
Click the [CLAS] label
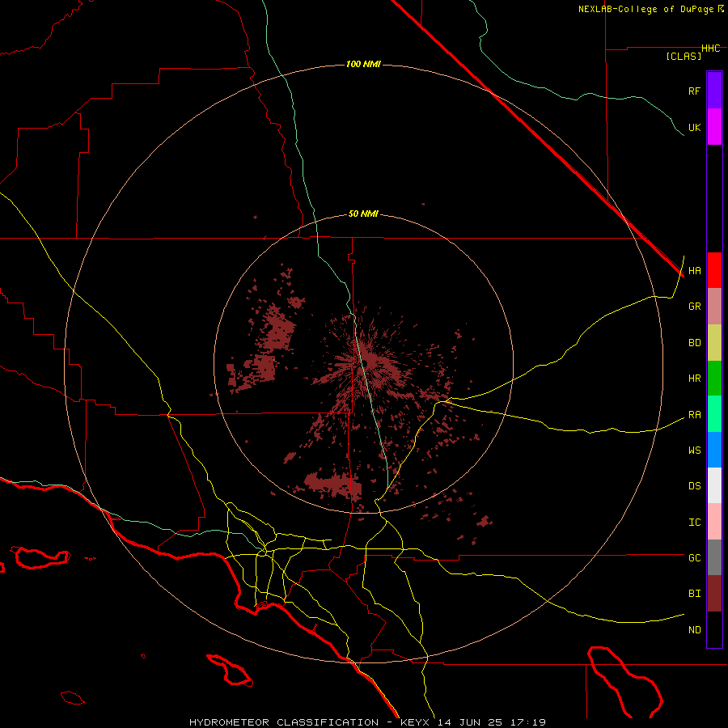pyautogui.click(x=684, y=56)
